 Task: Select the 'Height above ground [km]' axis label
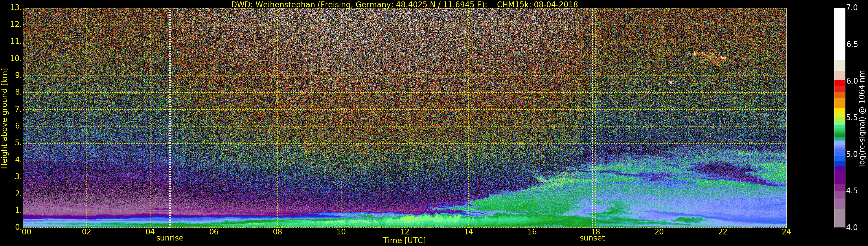coord(4,118)
